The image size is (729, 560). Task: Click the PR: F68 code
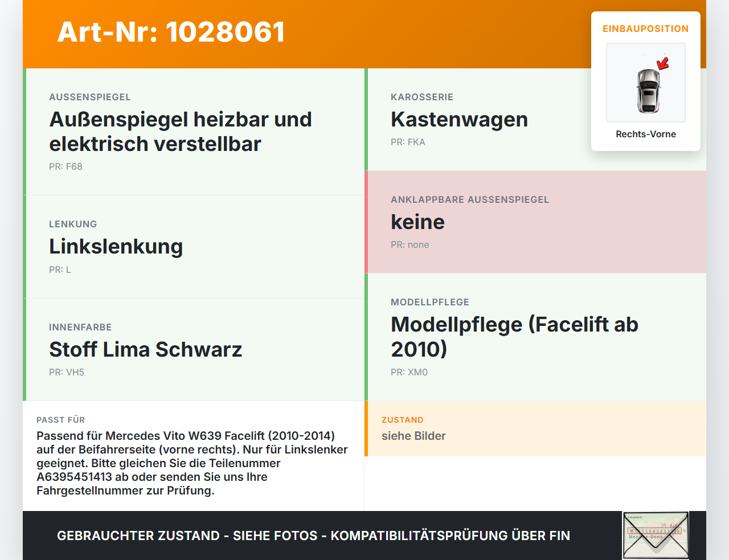pyautogui.click(x=65, y=166)
